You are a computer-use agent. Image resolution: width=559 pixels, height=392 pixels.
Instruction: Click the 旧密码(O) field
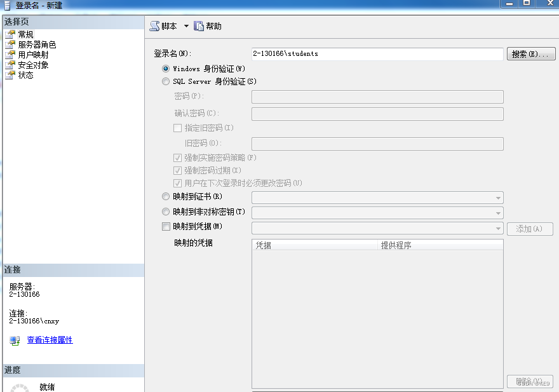[377, 144]
